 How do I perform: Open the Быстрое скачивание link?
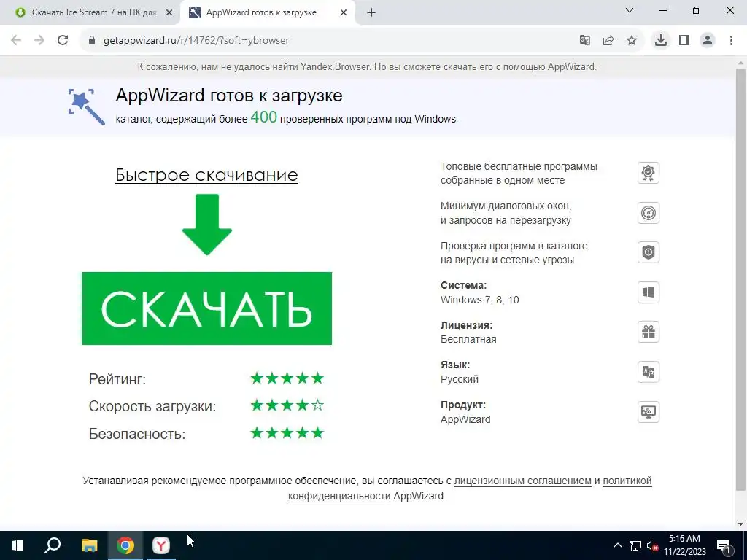point(206,175)
